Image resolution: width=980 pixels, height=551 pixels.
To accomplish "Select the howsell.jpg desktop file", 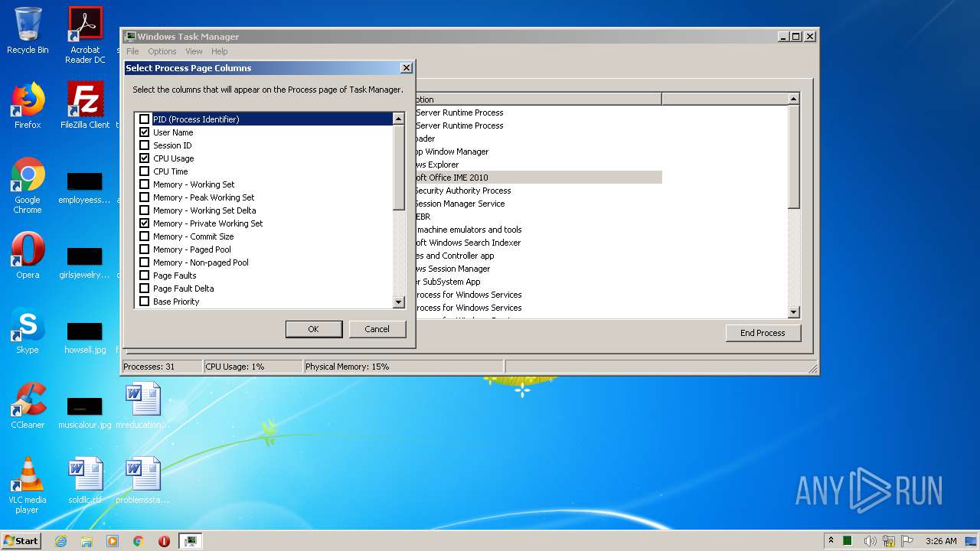I will (85, 337).
